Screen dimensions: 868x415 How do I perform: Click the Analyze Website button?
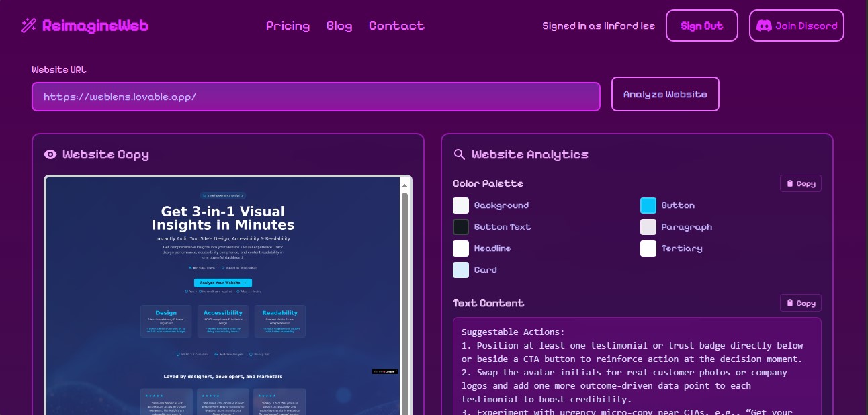pyautogui.click(x=665, y=94)
